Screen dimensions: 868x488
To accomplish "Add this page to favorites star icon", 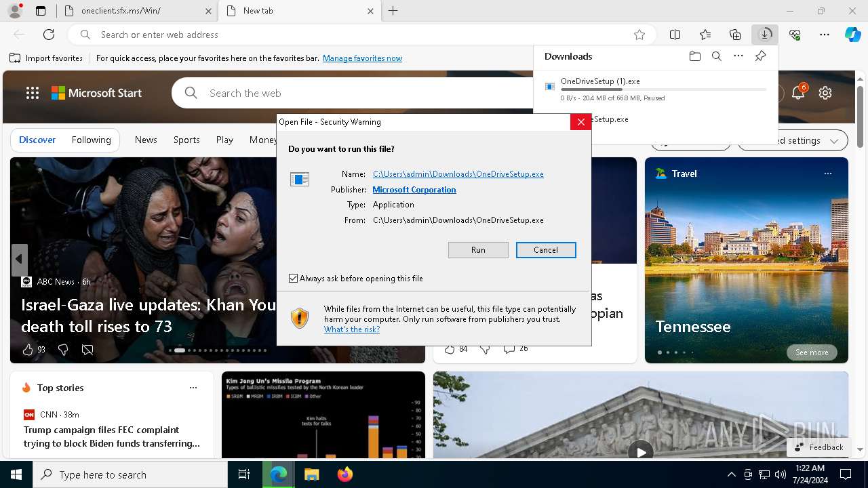I will point(639,35).
